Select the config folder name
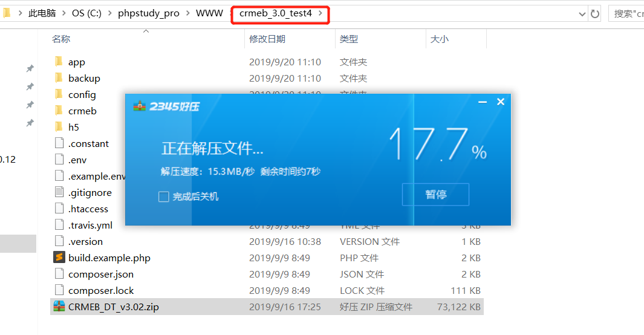This screenshot has height=335, width=644. [x=82, y=95]
